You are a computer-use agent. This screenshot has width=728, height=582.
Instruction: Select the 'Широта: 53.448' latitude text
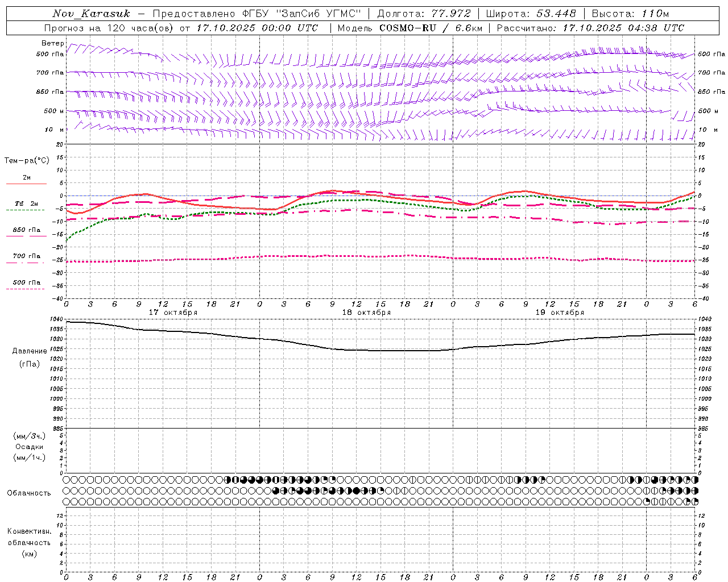pos(531,14)
